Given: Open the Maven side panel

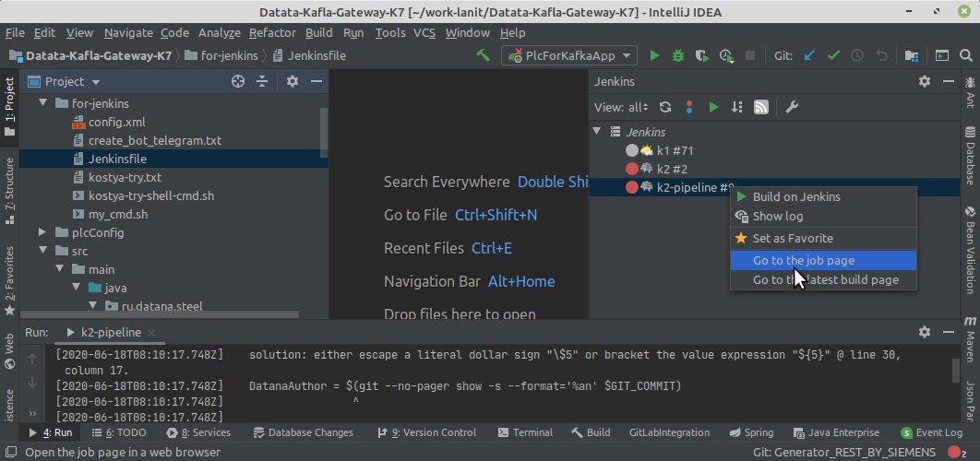Looking at the screenshot, I should (x=970, y=338).
